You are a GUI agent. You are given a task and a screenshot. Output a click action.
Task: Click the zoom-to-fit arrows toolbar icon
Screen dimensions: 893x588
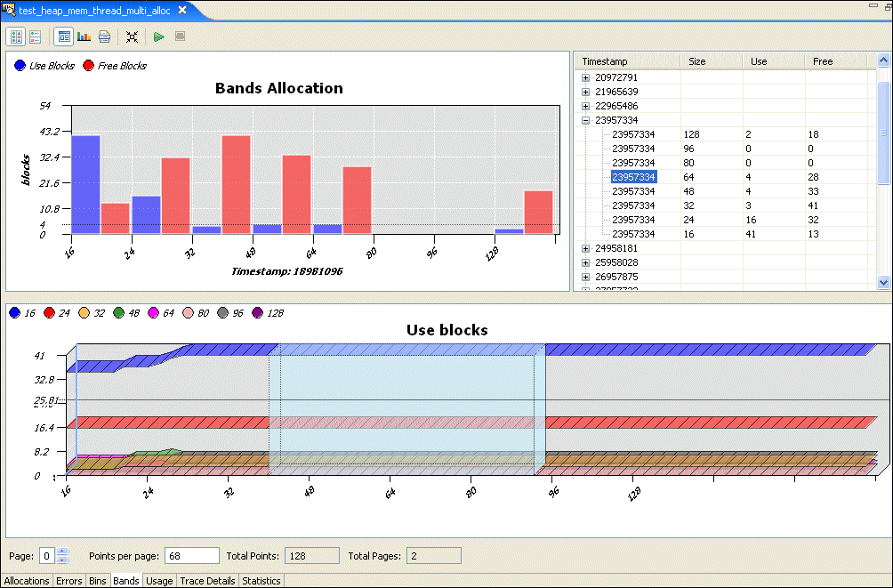click(x=132, y=36)
